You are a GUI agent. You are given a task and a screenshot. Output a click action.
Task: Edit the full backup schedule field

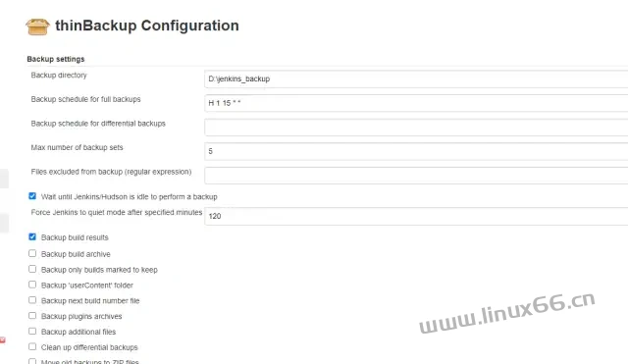tap(416, 103)
